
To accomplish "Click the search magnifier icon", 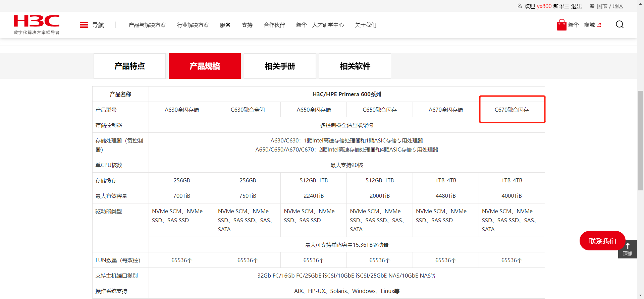I will pyautogui.click(x=620, y=24).
